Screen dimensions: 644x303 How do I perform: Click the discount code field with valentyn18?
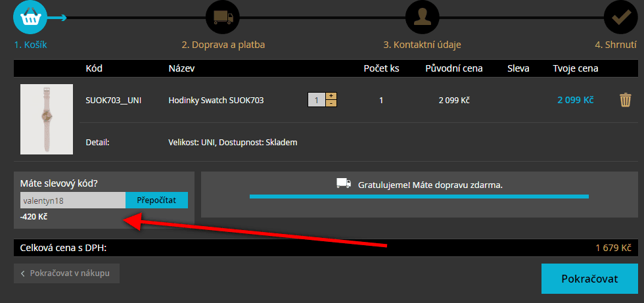pyautogui.click(x=73, y=200)
